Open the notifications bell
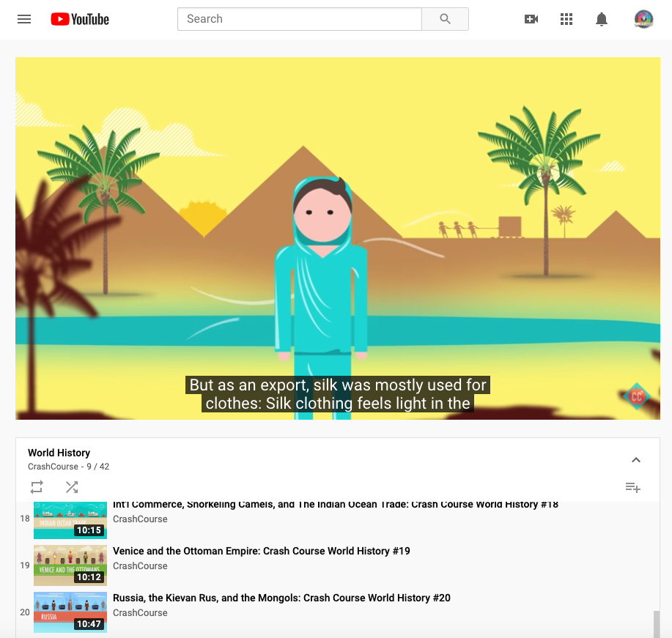This screenshot has width=672, height=638. tap(602, 19)
